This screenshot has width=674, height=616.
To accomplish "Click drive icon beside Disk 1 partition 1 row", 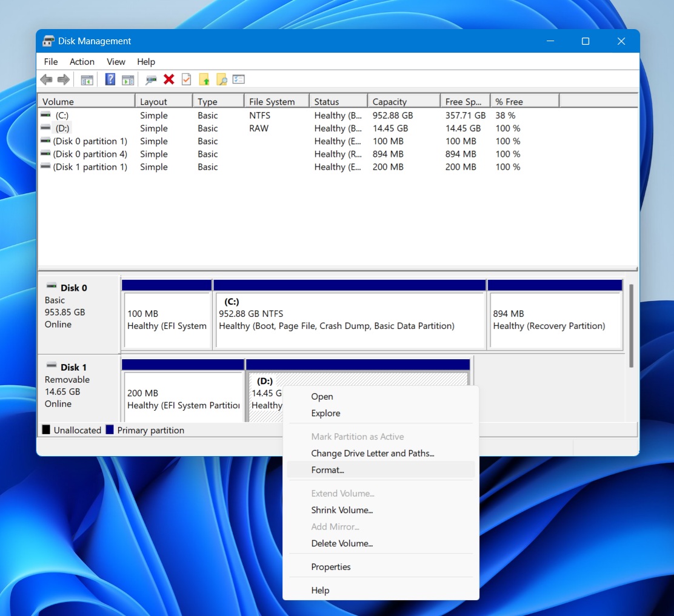I will tap(45, 166).
